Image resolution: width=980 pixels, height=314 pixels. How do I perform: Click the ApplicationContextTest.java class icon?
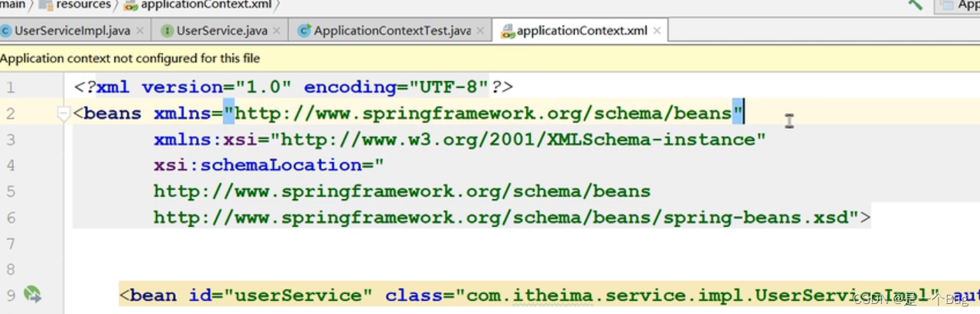point(304,31)
